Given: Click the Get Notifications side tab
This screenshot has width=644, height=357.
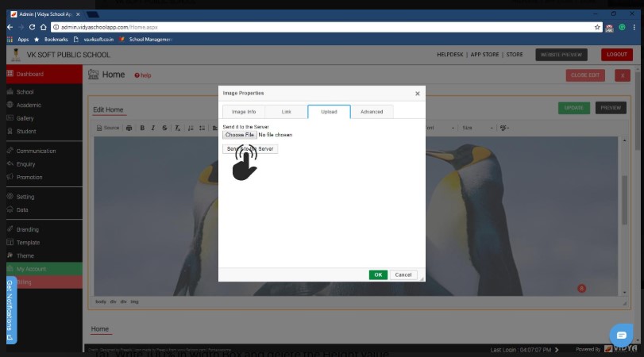Looking at the screenshot, I should click(x=10, y=310).
